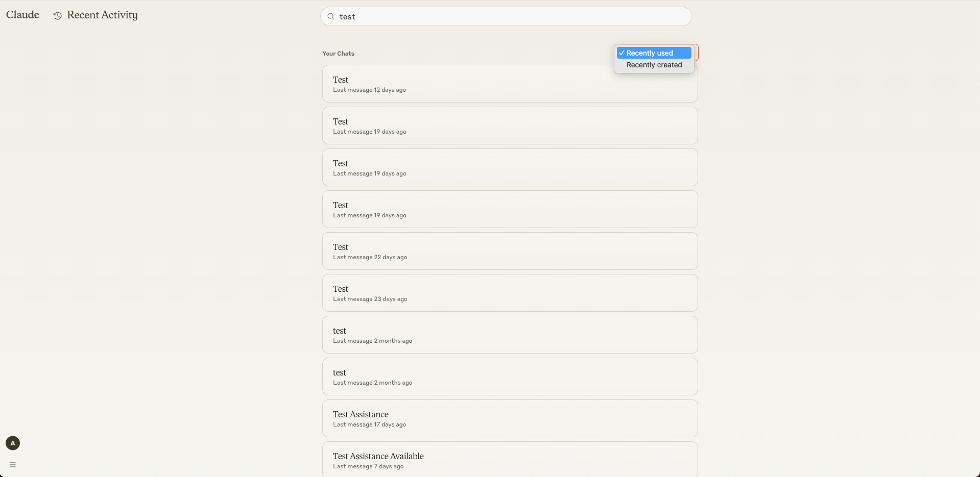Click inside the search input containing test
The image size is (980, 477).
[505, 16]
